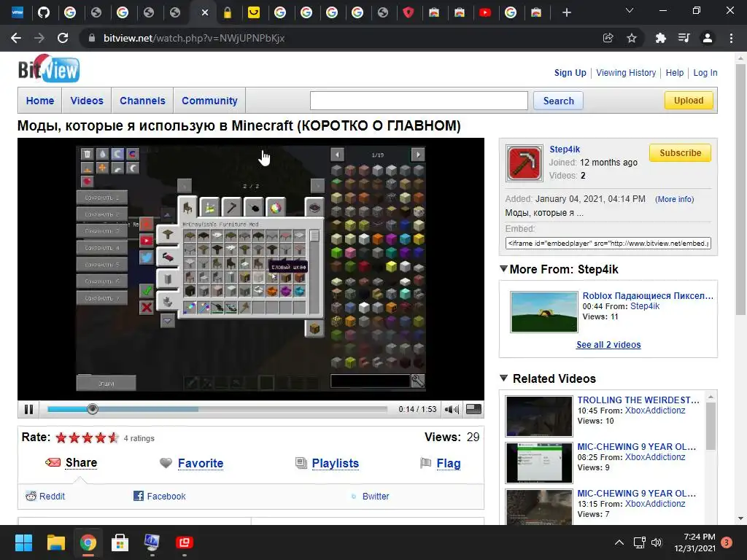Open TROLLING THE WEIRDEST video thumbnail
Image resolution: width=747 pixels, height=560 pixels.
(539, 416)
